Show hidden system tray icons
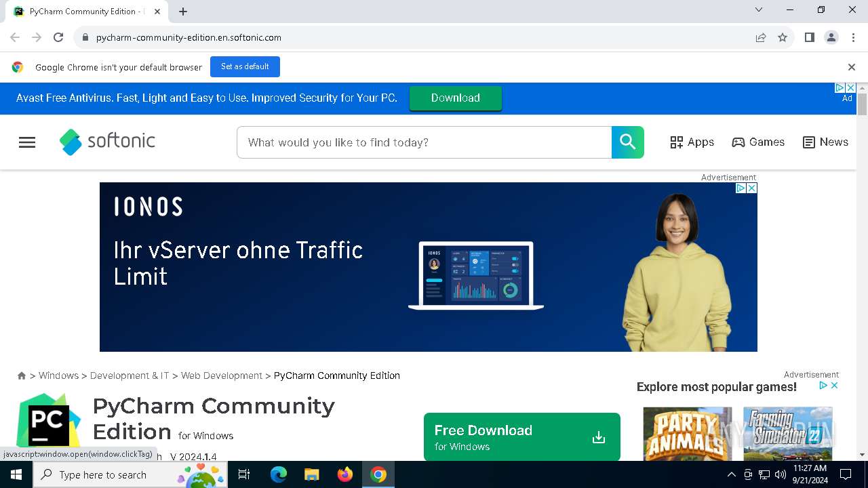 [732, 474]
